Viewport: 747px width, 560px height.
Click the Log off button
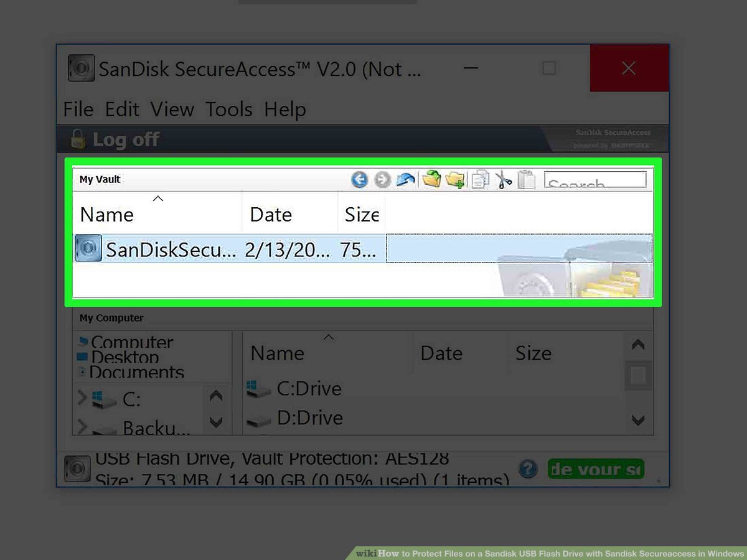[x=115, y=139]
